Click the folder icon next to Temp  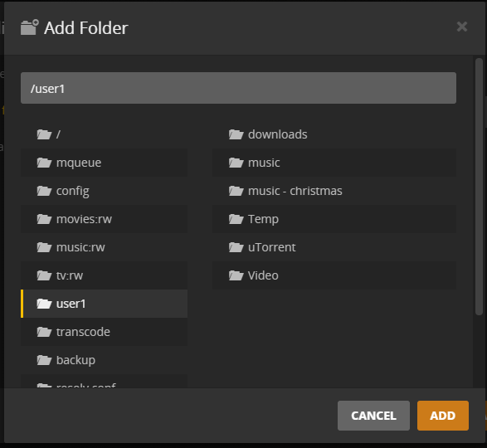(x=236, y=219)
